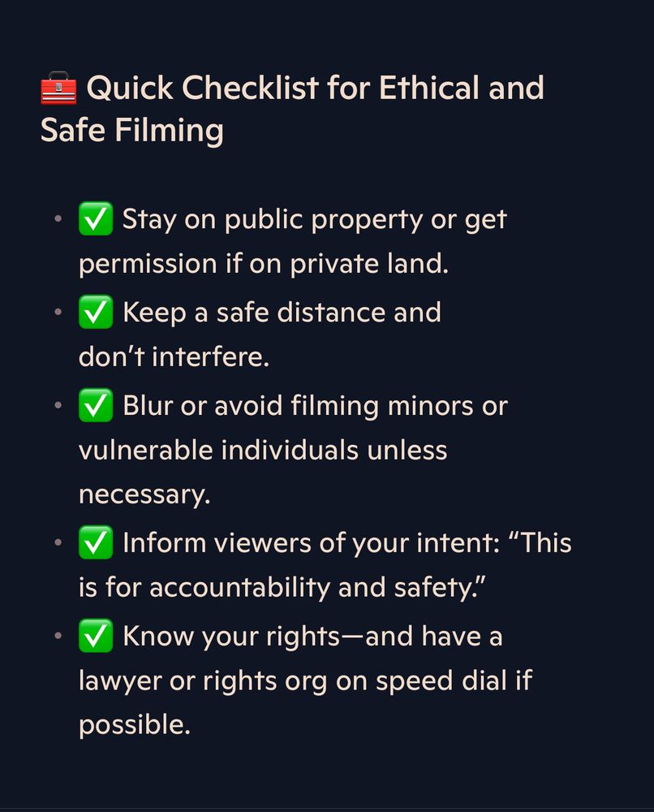Click checkmark beside Inform viewers of intent

click(96, 542)
